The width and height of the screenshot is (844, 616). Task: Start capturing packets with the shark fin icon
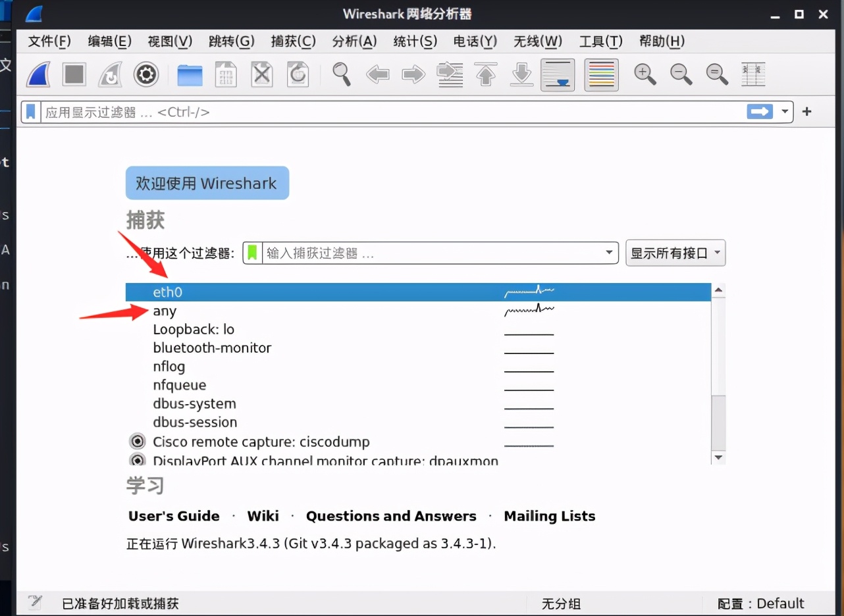[38, 74]
